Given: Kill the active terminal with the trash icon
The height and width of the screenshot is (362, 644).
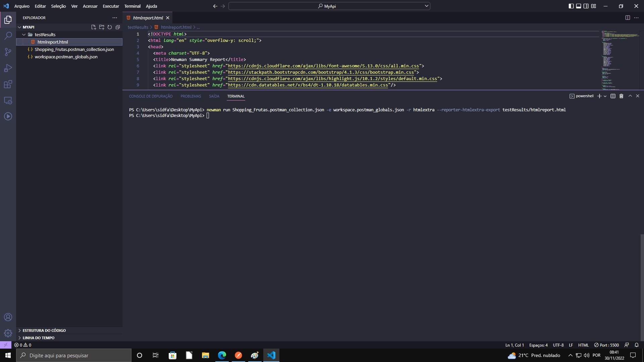Looking at the screenshot, I should [x=621, y=96].
